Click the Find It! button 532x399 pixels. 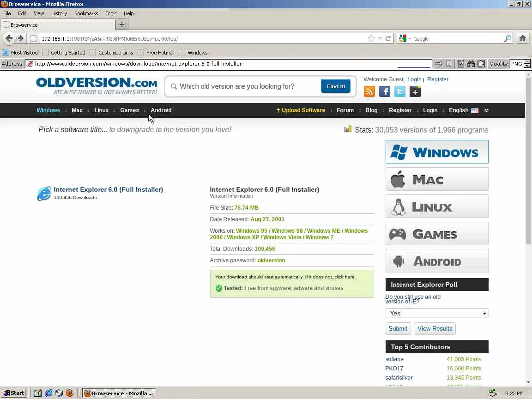[336, 86]
